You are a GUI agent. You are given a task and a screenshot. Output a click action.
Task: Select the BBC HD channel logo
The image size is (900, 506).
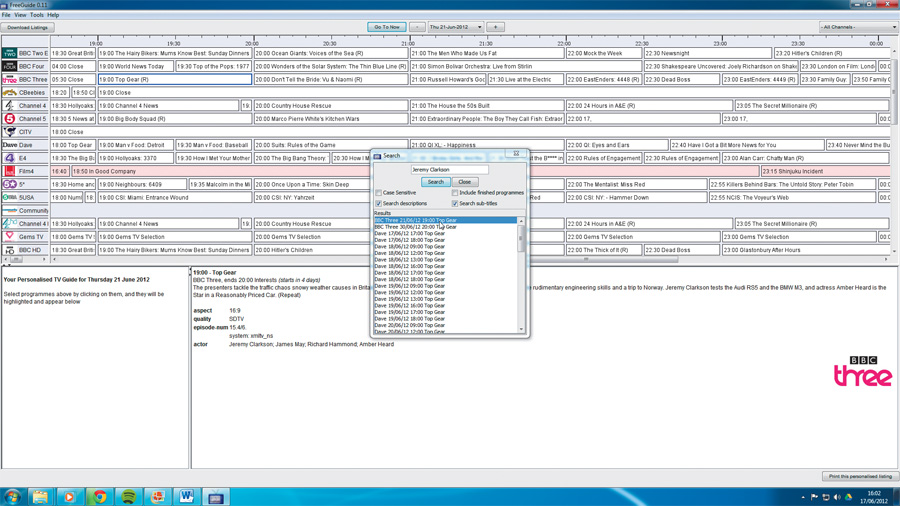click(x=9, y=250)
